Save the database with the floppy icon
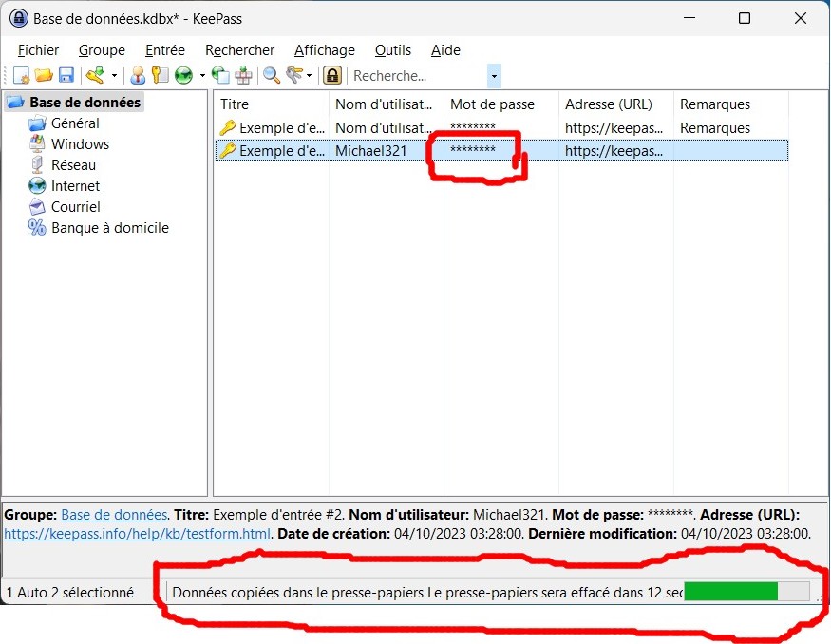The image size is (831, 644). [66, 76]
